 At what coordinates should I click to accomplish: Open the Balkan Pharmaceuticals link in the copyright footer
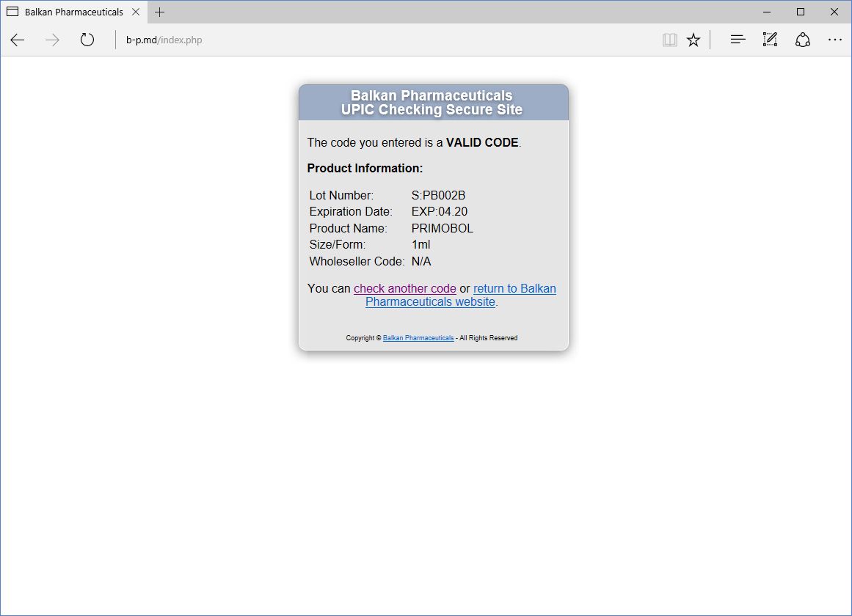tap(418, 338)
